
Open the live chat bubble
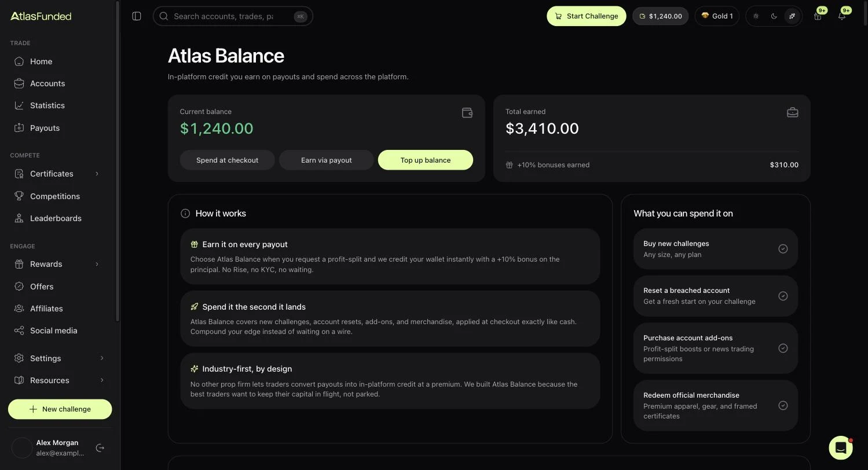[840, 447]
